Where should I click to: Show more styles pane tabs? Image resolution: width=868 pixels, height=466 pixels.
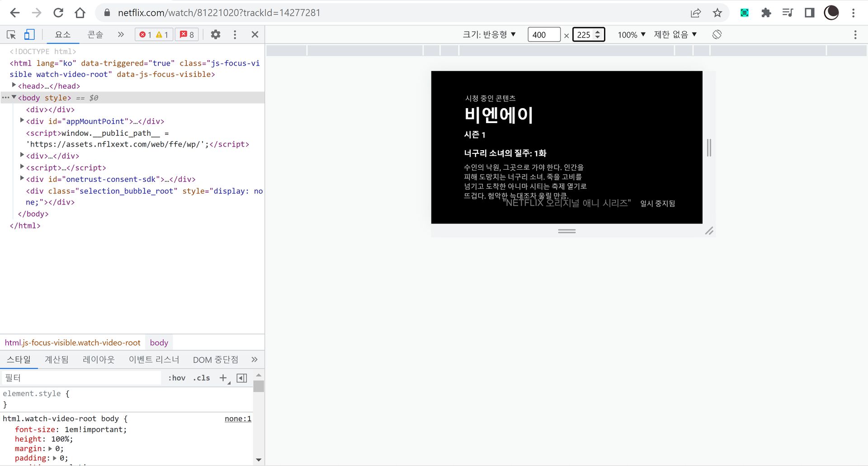(x=255, y=359)
